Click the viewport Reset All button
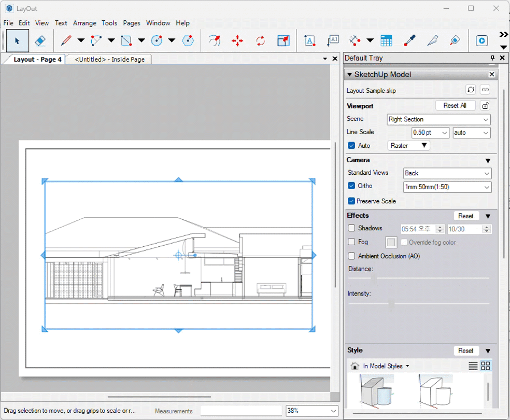510x420 pixels. point(455,105)
